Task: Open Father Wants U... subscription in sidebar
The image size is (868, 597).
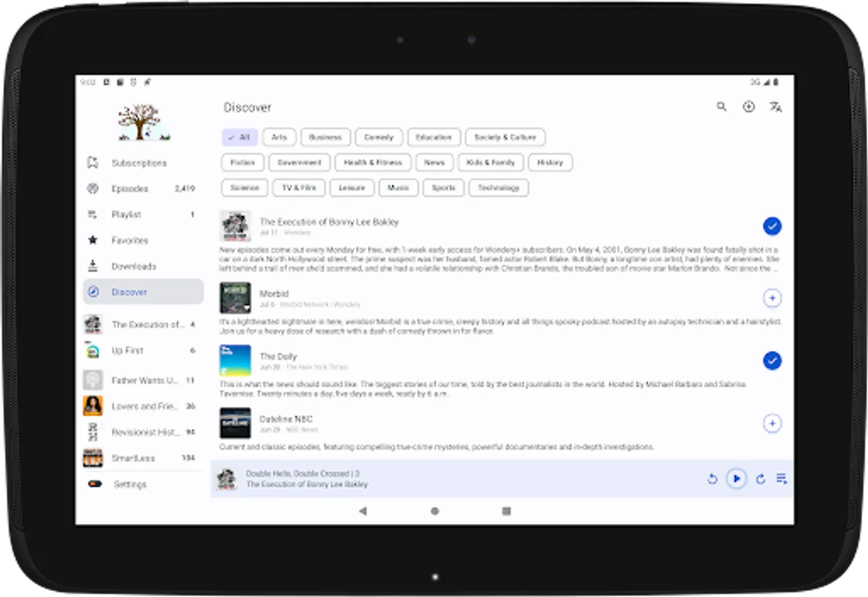Action: (x=143, y=380)
